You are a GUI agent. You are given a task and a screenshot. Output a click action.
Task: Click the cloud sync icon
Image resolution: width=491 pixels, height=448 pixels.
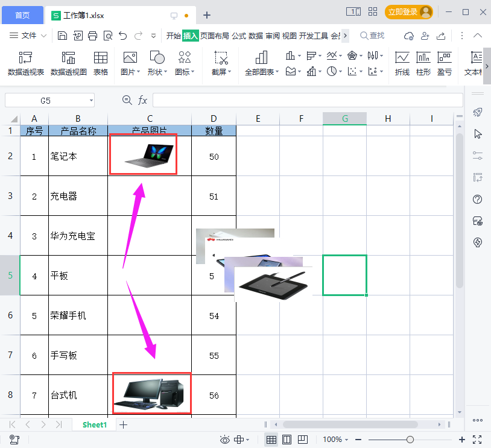408,36
